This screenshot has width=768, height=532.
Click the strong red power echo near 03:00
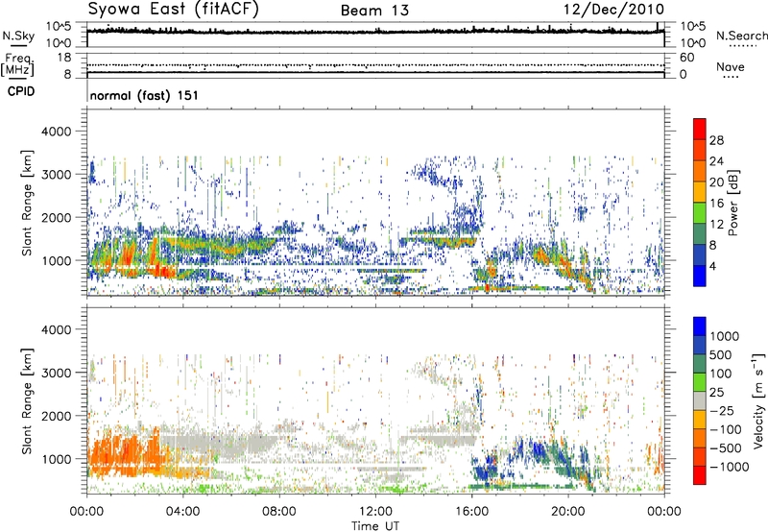(x=164, y=271)
